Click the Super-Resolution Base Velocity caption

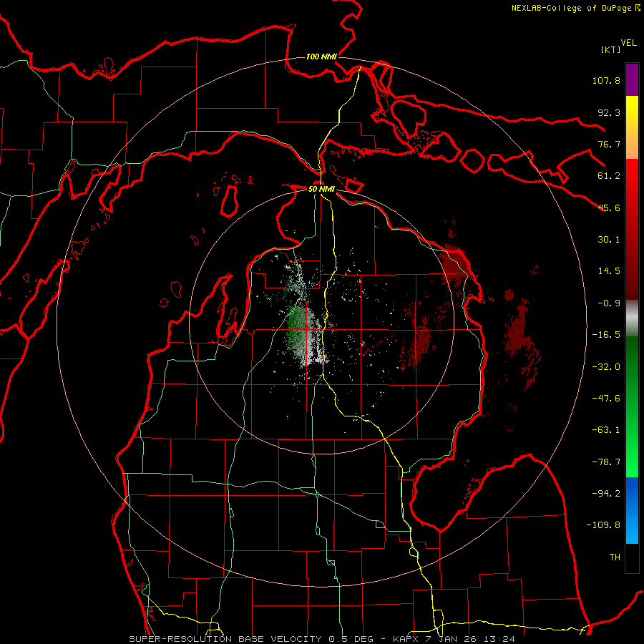(321, 639)
